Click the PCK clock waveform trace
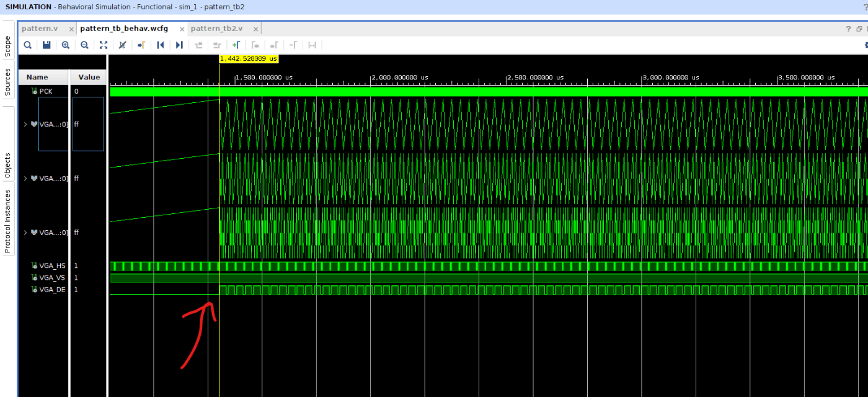This screenshot has width=868, height=397. (x=489, y=91)
